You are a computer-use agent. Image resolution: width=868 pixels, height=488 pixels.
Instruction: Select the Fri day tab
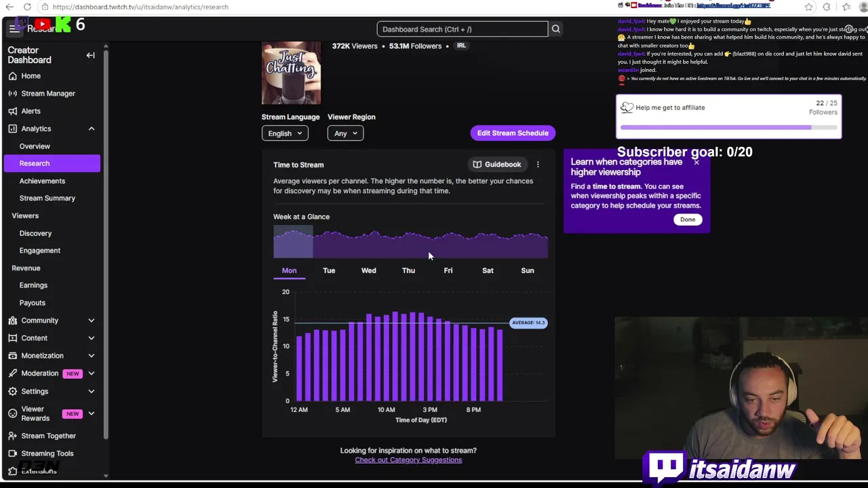point(448,270)
